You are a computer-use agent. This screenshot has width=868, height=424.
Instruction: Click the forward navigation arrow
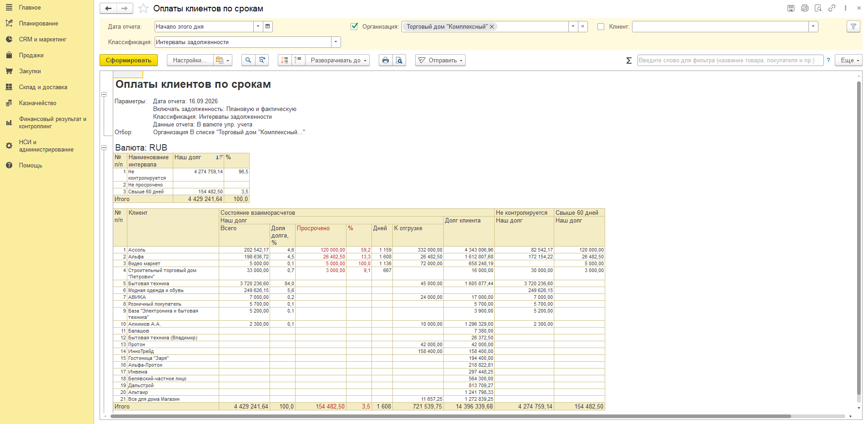[125, 8]
